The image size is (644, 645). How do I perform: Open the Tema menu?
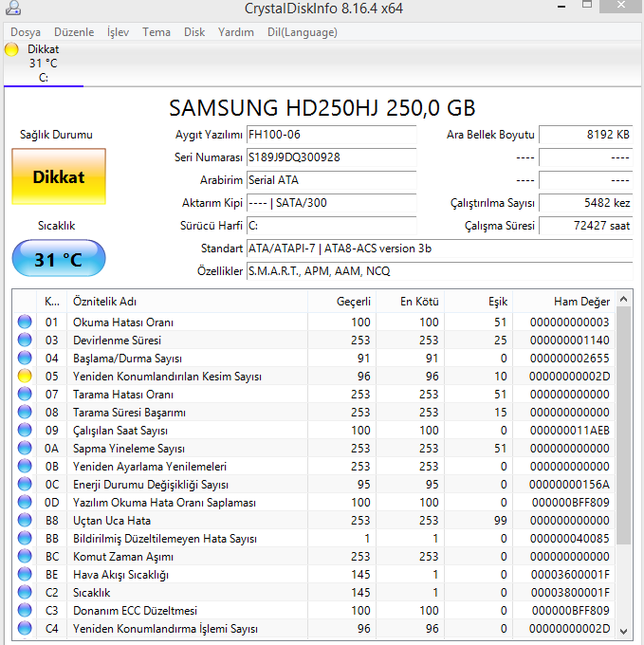click(156, 32)
